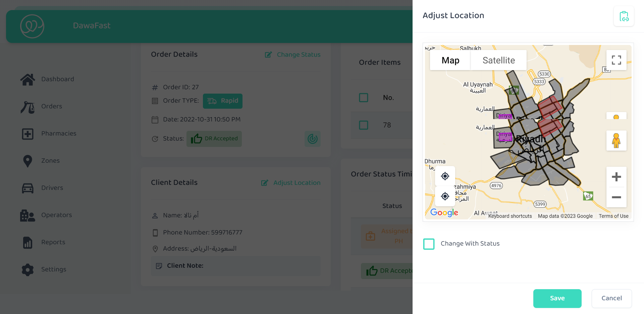Switch map to Satellite view
The image size is (644, 314).
pyautogui.click(x=498, y=60)
